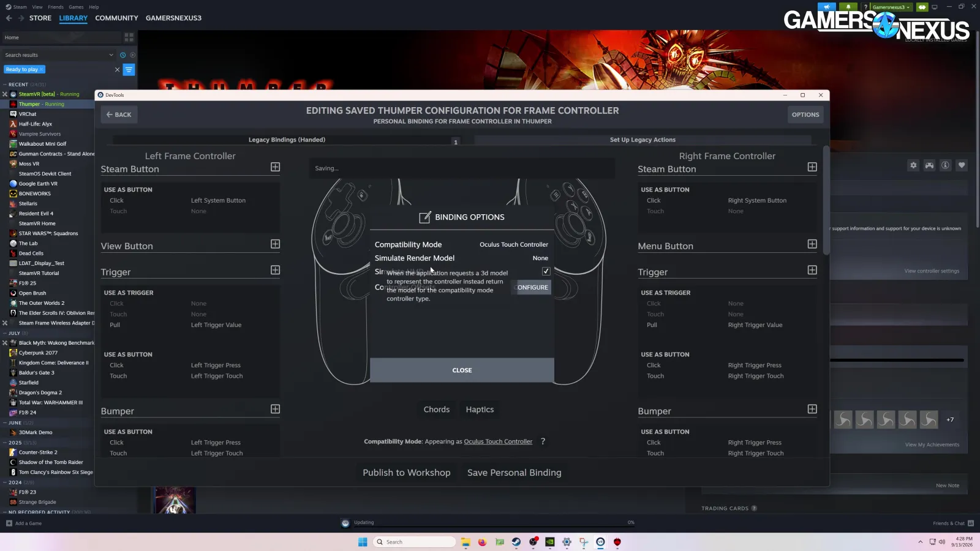Collapse the RECENT library section
Image resolution: width=980 pixels, height=551 pixels.
[x=5, y=84]
